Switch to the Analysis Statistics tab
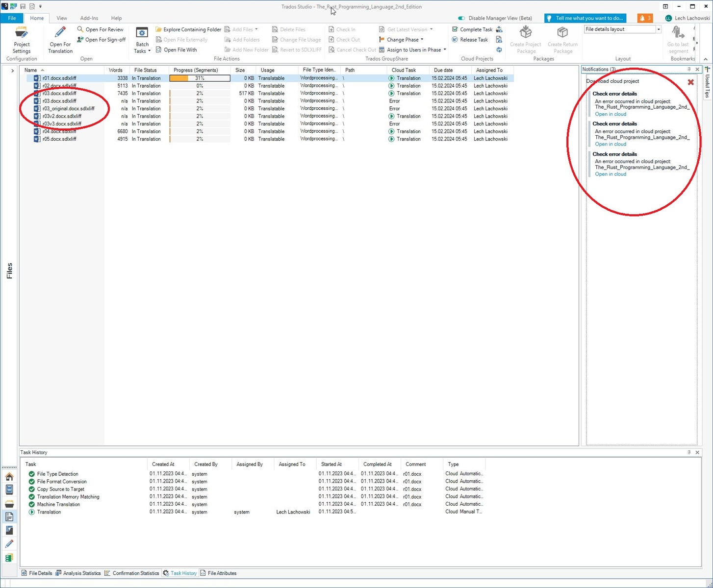This screenshot has width=713, height=588. pos(78,573)
